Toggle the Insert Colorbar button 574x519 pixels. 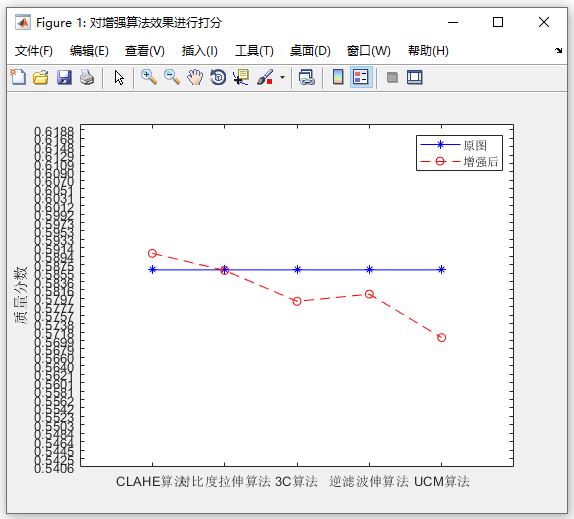[338, 77]
